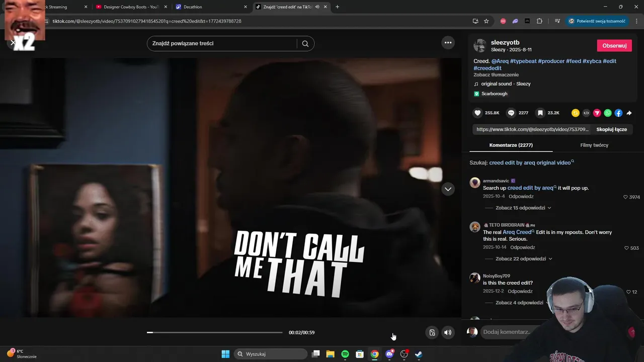This screenshot has width=644, height=362.
Task: Open original sound - Sleezy link
Action: pos(506,84)
